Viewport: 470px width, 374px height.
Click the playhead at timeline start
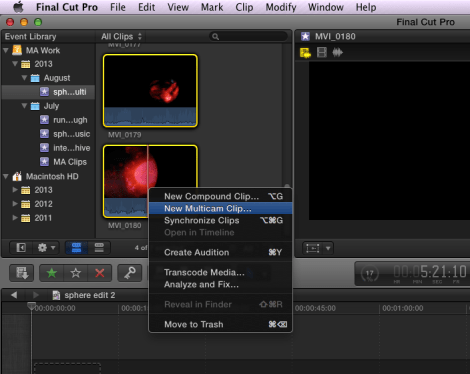pyautogui.click(x=31, y=306)
